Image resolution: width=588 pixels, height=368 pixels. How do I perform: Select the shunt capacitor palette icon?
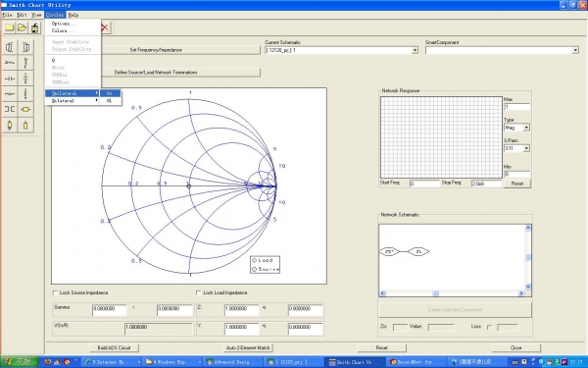(25, 79)
